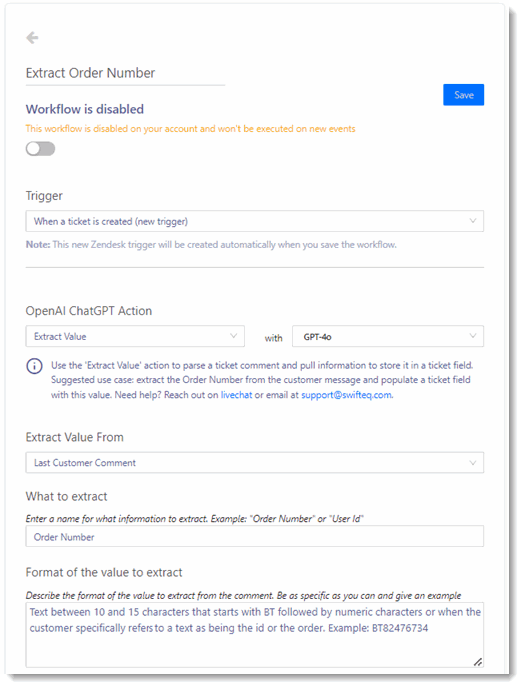Click the Extract Value action chevron arrow
Viewport: 518px width, 682px height.
tap(234, 336)
